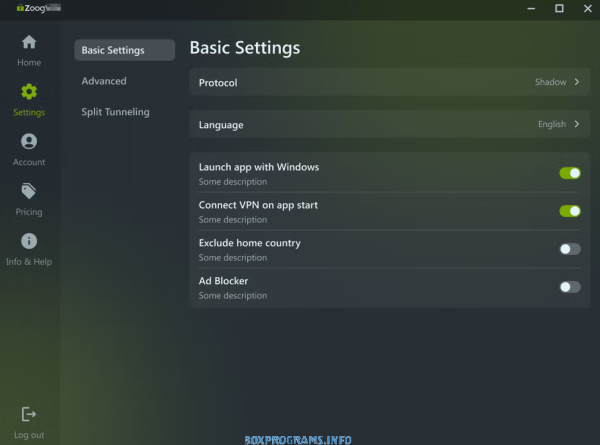Open the Split Tunneling tab
Viewport: 600px width, 445px height.
tap(116, 112)
